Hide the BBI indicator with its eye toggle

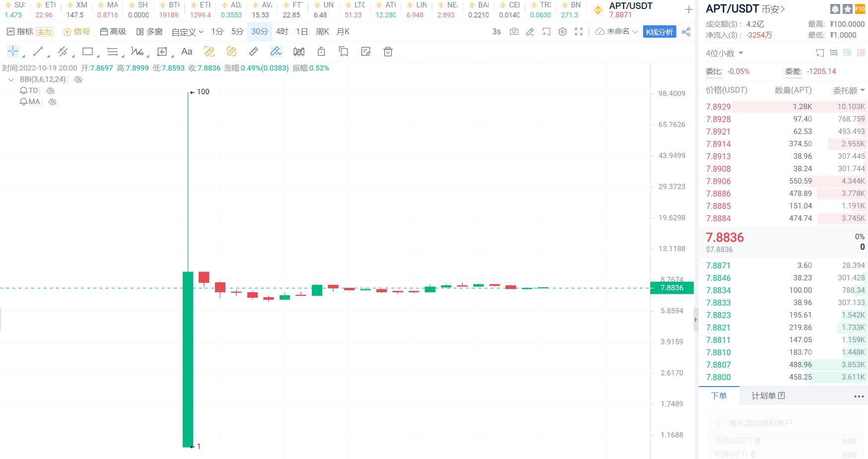click(78, 79)
